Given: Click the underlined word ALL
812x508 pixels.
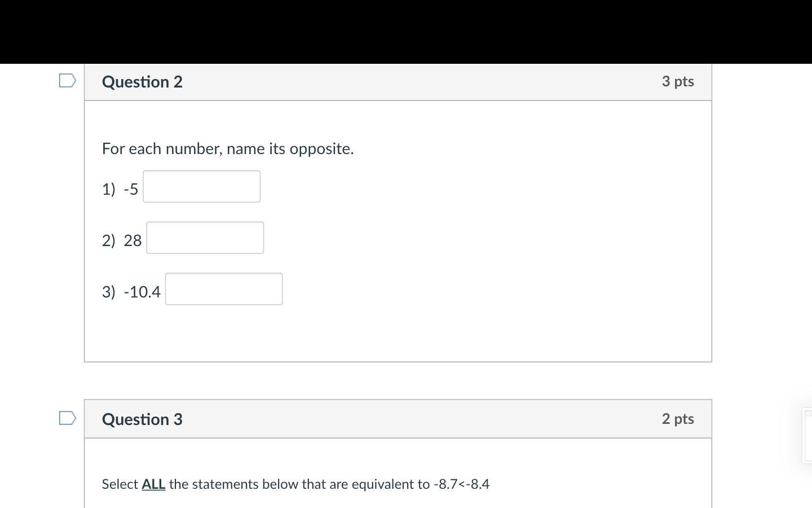Looking at the screenshot, I should tap(153, 484).
